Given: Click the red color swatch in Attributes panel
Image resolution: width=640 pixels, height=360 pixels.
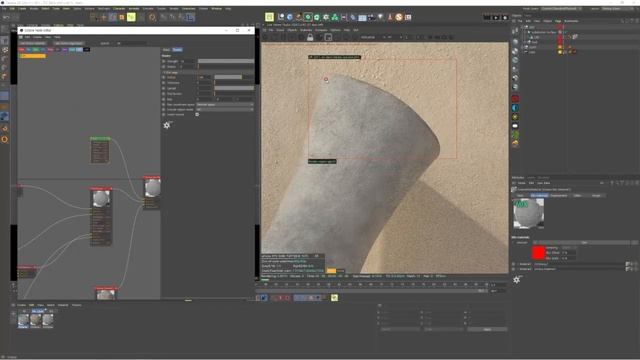Looking at the screenshot, I should 538,253.
